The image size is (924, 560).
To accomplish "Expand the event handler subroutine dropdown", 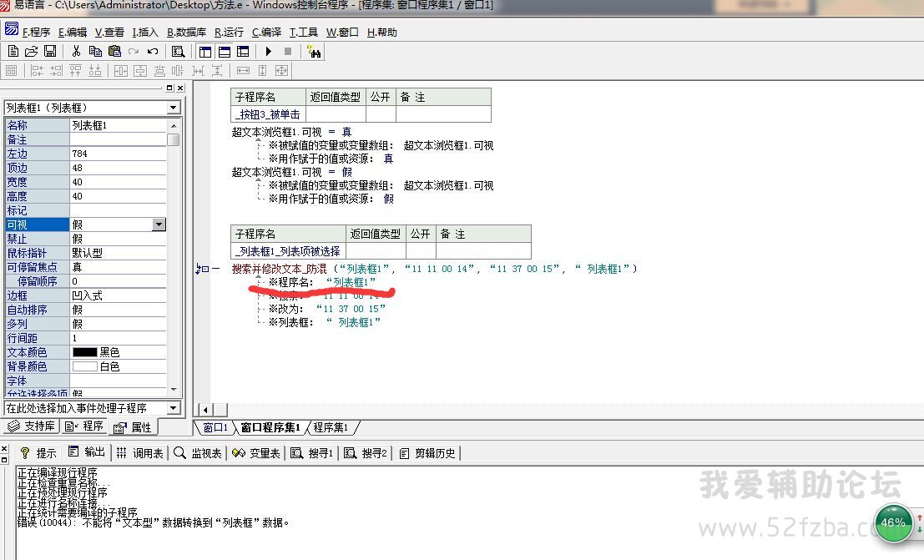I will (x=173, y=408).
